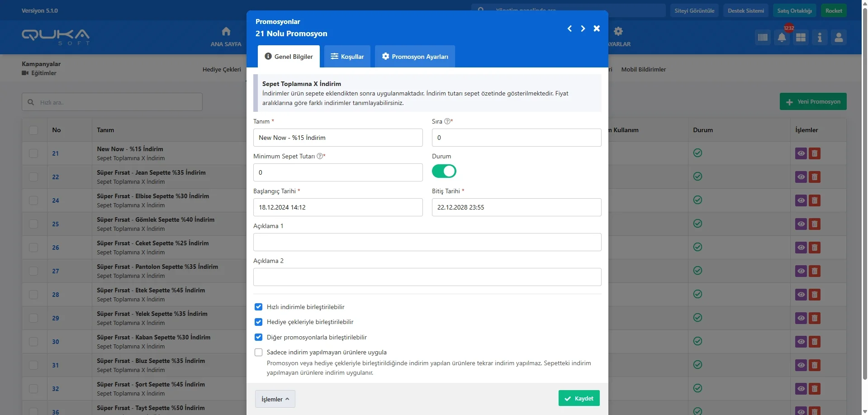Click the Yeni Promosyon button
The image size is (868, 415).
813,102
